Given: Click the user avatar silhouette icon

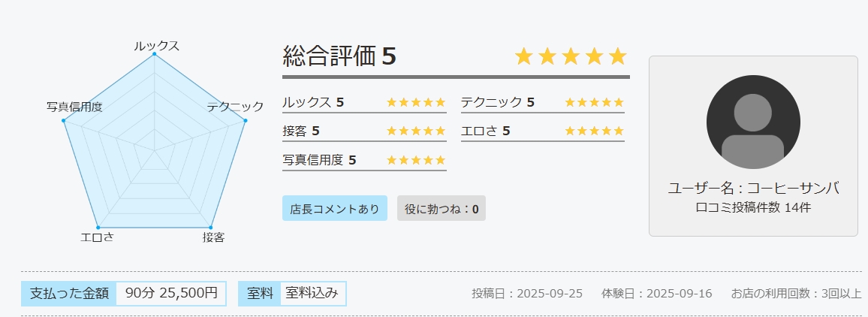Looking at the screenshot, I should coord(753,122).
